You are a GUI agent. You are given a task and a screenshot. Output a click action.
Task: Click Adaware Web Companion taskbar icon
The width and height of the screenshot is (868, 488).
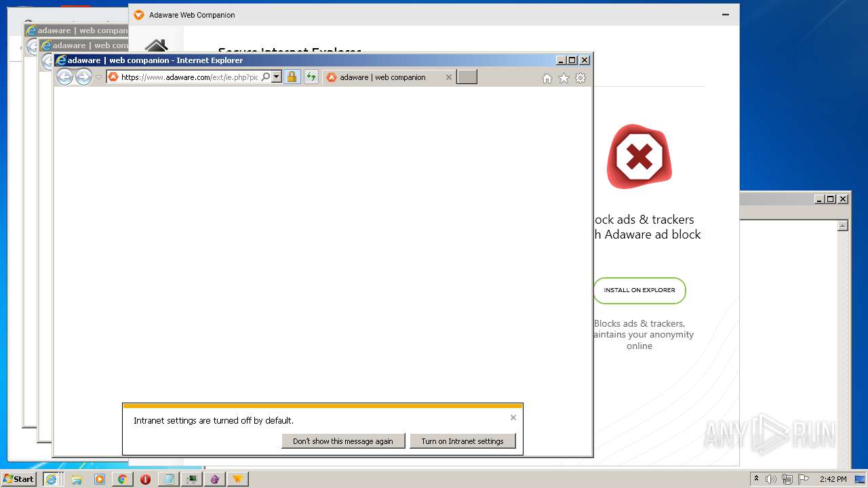tap(238, 479)
